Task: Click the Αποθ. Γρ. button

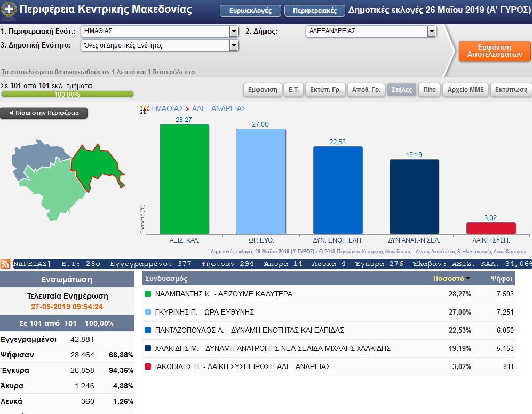Action: click(367, 90)
